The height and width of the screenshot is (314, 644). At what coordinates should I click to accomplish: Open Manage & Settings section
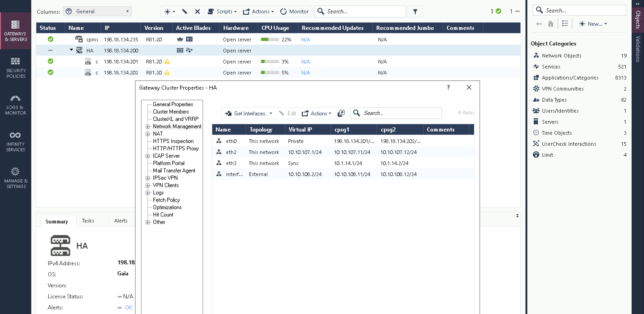(15, 178)
